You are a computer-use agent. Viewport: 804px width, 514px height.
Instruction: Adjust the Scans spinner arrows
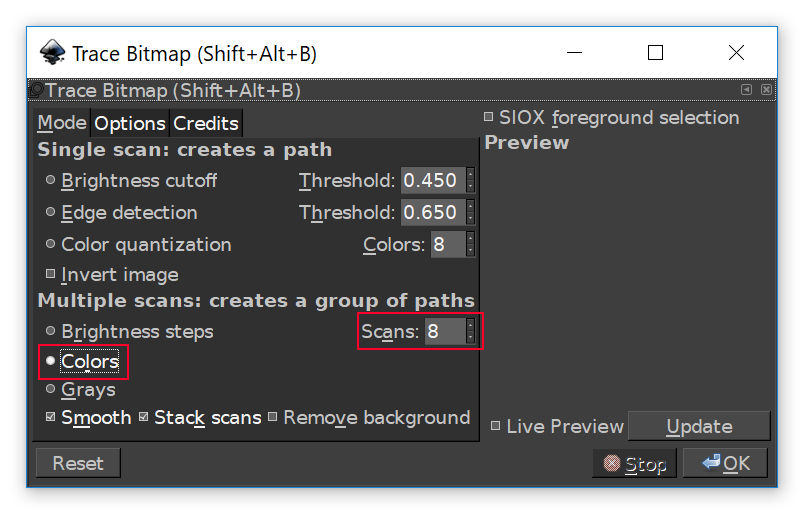(x=470, y=331)
